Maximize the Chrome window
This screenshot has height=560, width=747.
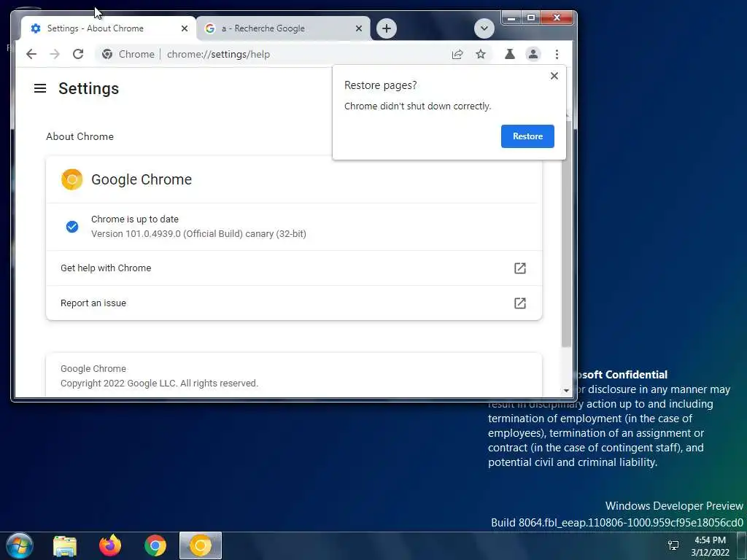pyautogui.click(x=531, y=18)
